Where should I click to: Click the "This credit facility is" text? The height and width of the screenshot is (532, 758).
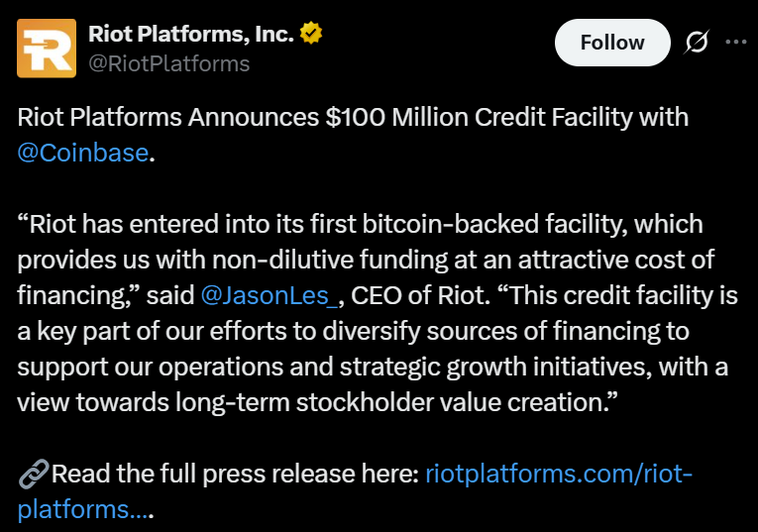coord(619,294)
